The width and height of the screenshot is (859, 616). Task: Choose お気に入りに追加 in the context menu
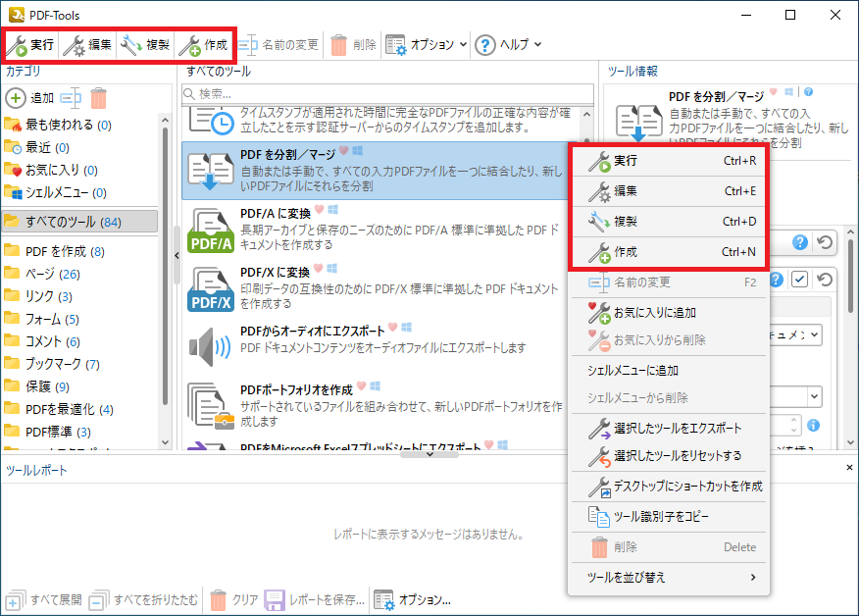pyautogui.click(x=669, y=312)
